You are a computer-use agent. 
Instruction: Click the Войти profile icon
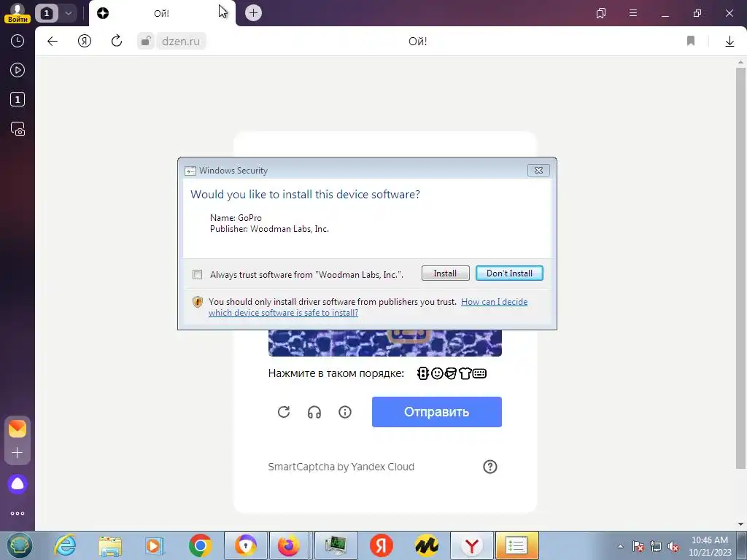(18, 13)
